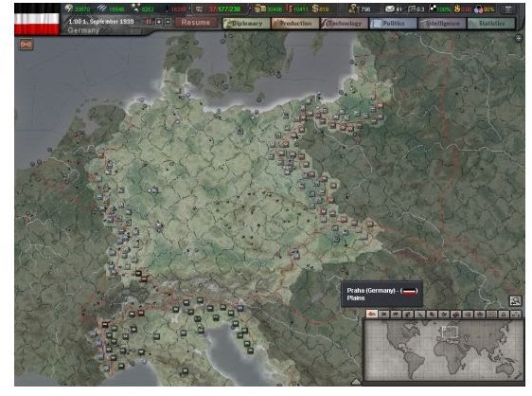Click the manpower soldier icon
Viewport: 532px width, 396px height.
tap(353, 9)
